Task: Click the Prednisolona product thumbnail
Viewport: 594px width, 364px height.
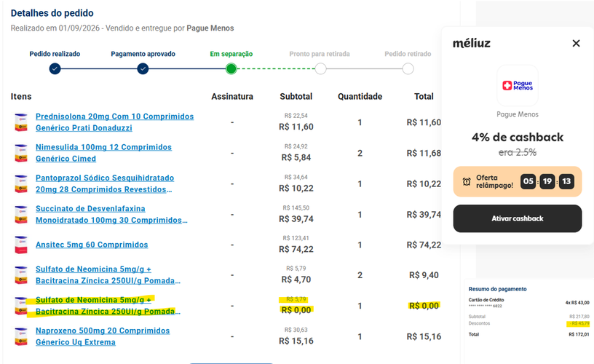Action: coord(21,122)
